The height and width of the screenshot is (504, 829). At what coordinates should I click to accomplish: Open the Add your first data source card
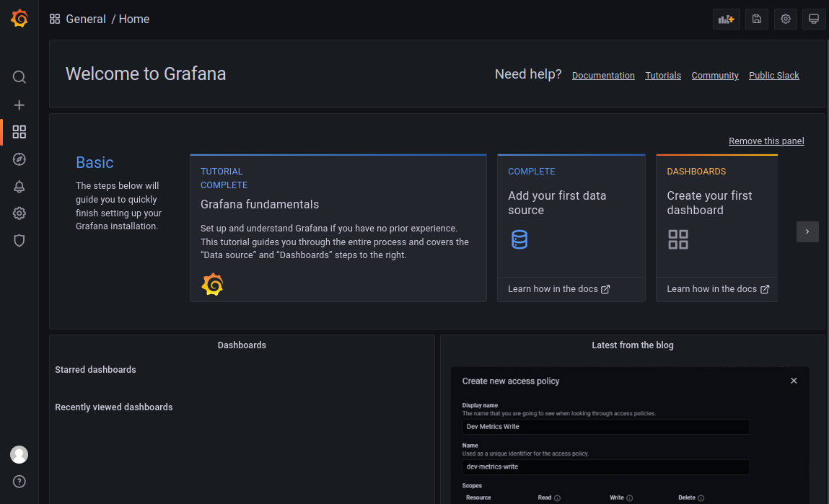click(571, 229)
